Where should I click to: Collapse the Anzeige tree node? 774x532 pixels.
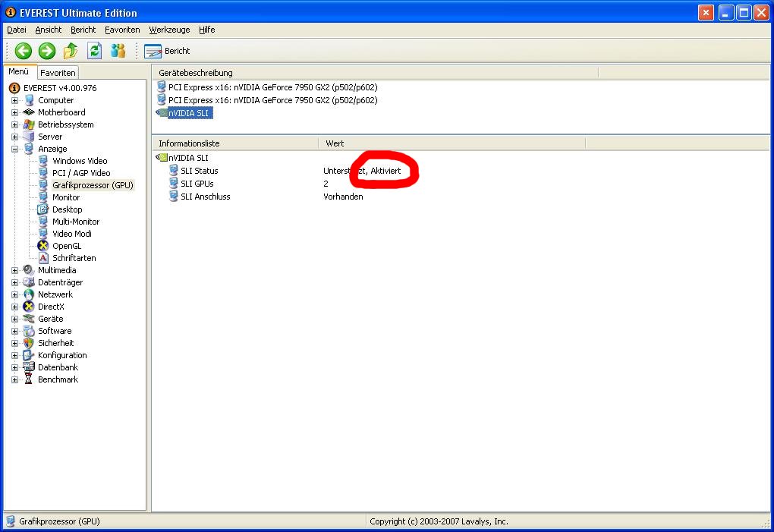pyautogui.click(x=15, y=149)
